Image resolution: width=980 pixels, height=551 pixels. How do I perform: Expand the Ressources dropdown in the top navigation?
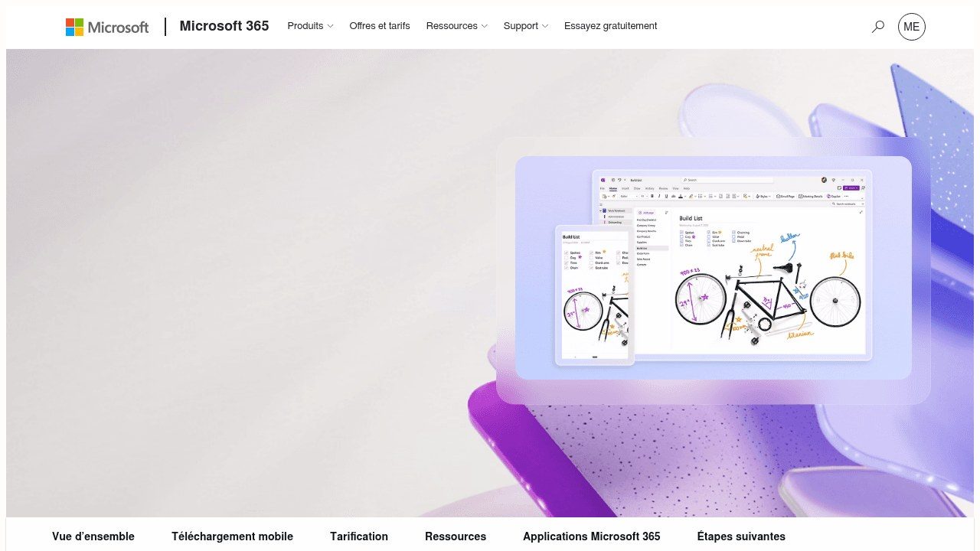456,26
